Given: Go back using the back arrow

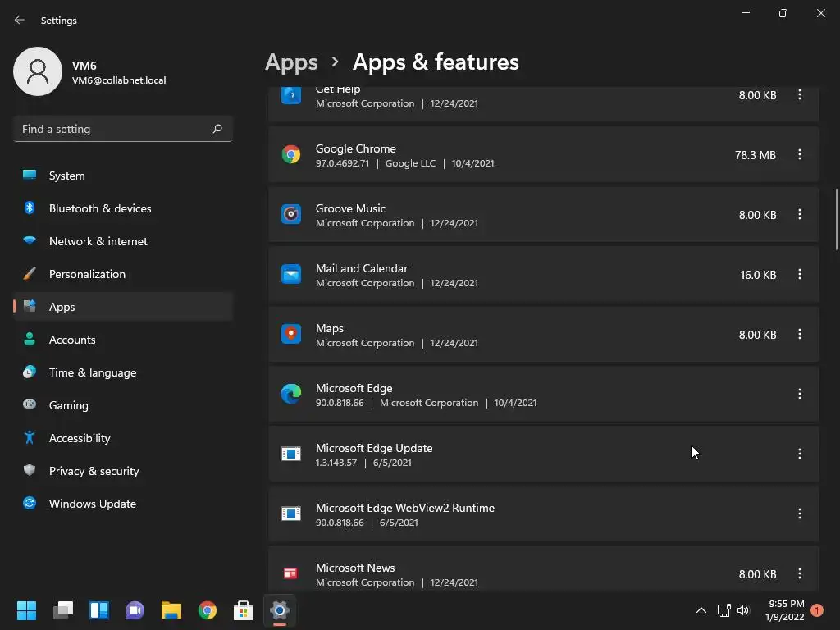Looking at the screenshot, I should click(x=20, y=21).
